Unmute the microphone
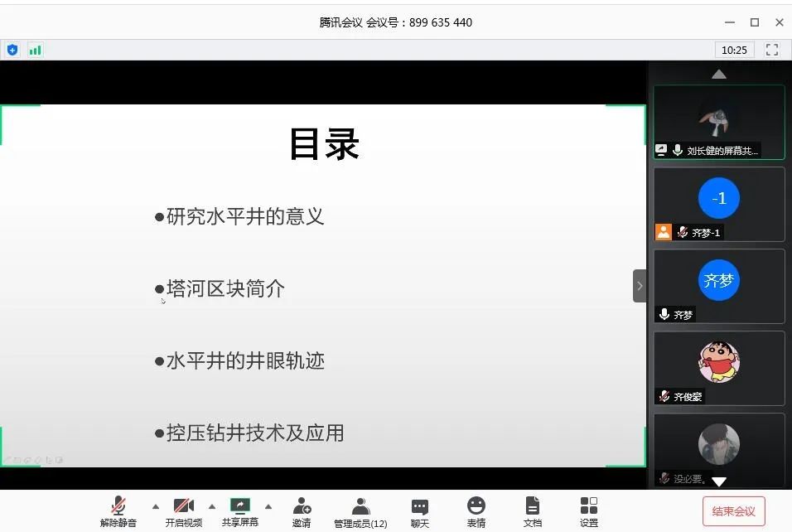 click(x=118, y=511)
